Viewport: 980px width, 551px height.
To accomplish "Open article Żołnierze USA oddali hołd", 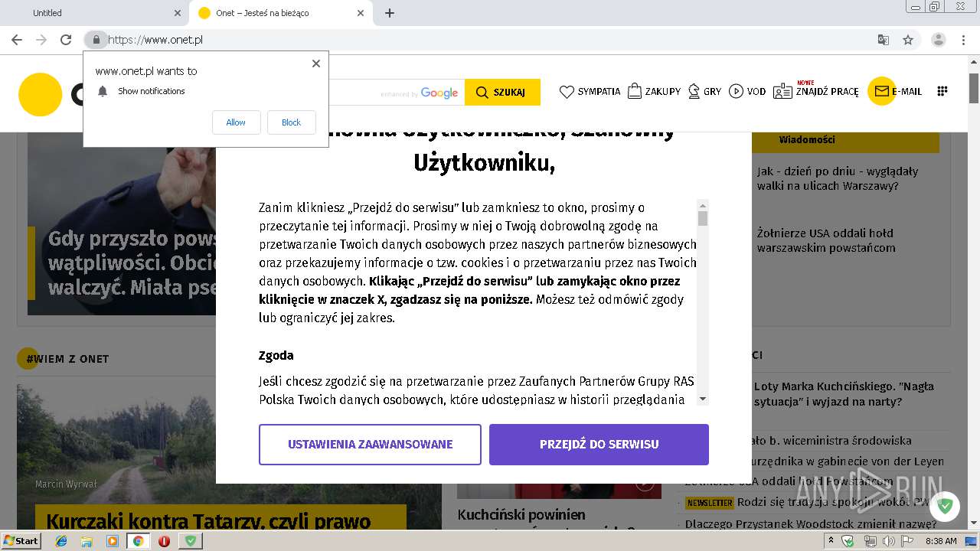I will [x=826, y=240].
